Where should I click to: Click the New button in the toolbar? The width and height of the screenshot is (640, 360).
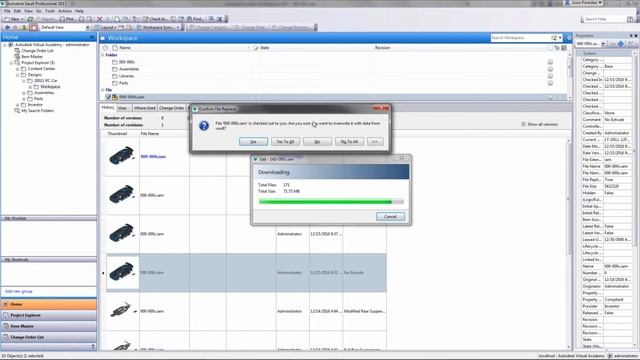13,19
